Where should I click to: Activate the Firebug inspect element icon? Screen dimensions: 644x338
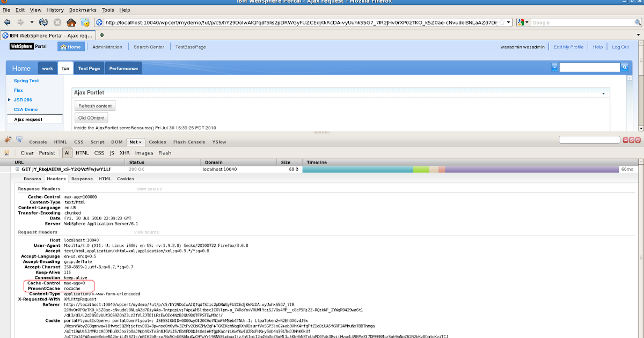coord(19,140)
